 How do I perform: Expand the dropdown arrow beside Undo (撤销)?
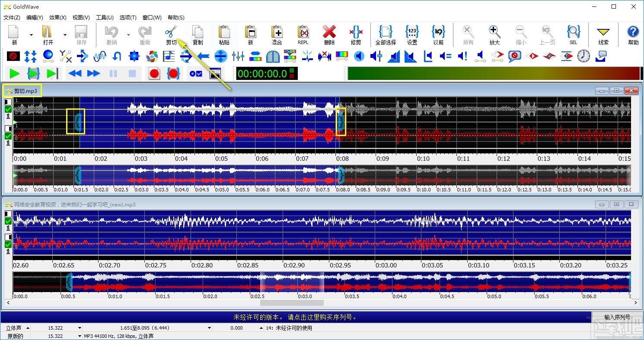[x=128, y=35]
